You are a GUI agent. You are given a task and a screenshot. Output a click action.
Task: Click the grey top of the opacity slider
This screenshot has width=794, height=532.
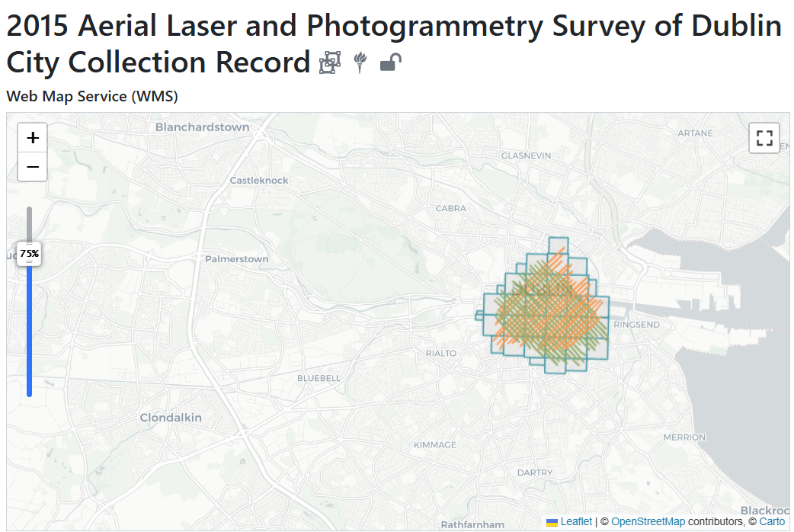[x=30, y=223]
